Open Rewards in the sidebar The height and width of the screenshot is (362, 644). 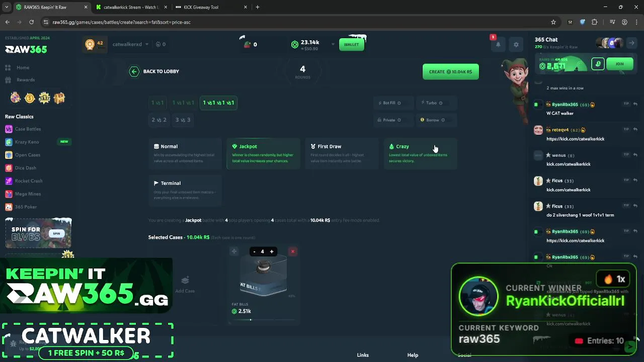pos(25,79)
